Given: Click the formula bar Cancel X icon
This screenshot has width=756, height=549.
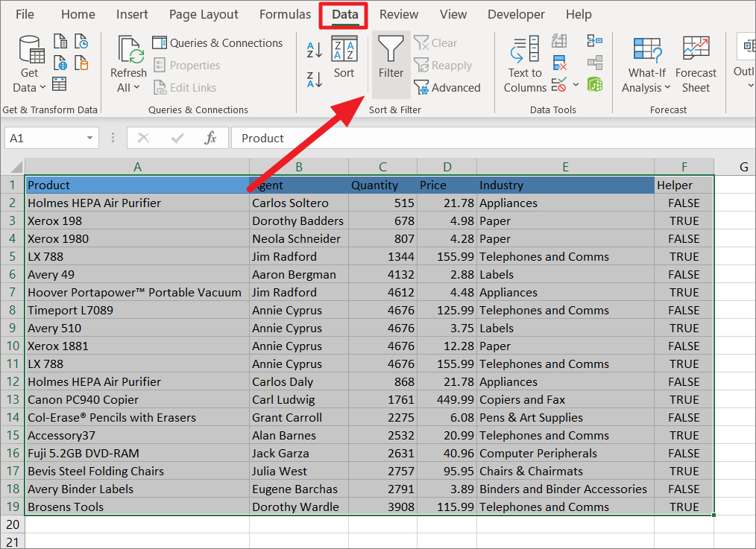Looking at the screenshot, I should pos(143,139).
